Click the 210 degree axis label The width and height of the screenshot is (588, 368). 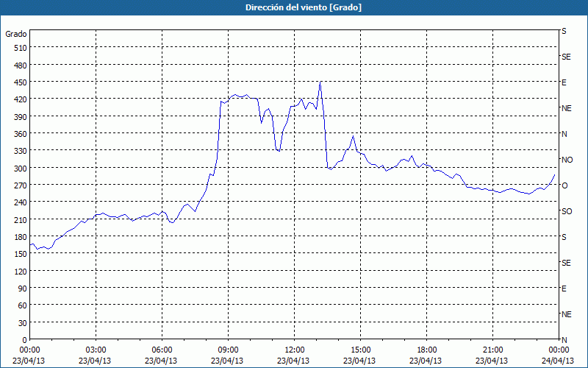point(21,219)
